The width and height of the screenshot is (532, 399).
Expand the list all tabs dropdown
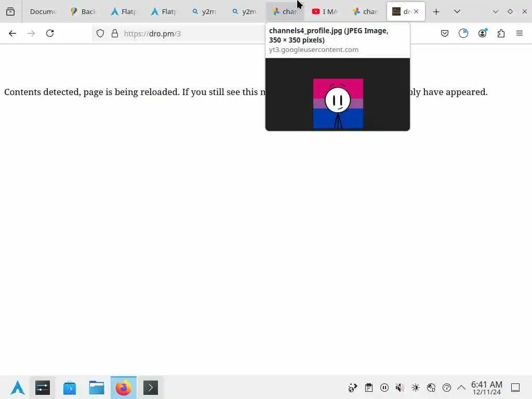[457, 11]
